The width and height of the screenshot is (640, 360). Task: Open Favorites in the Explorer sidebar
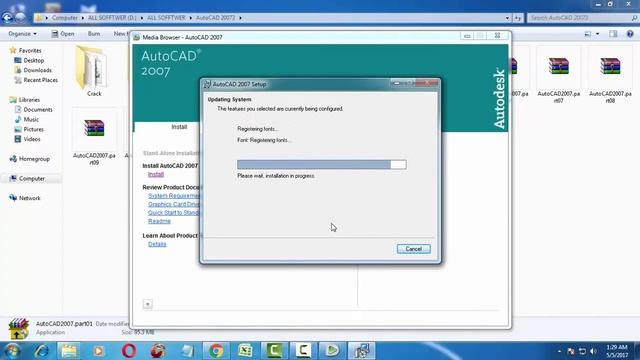[x=25, y=50]
